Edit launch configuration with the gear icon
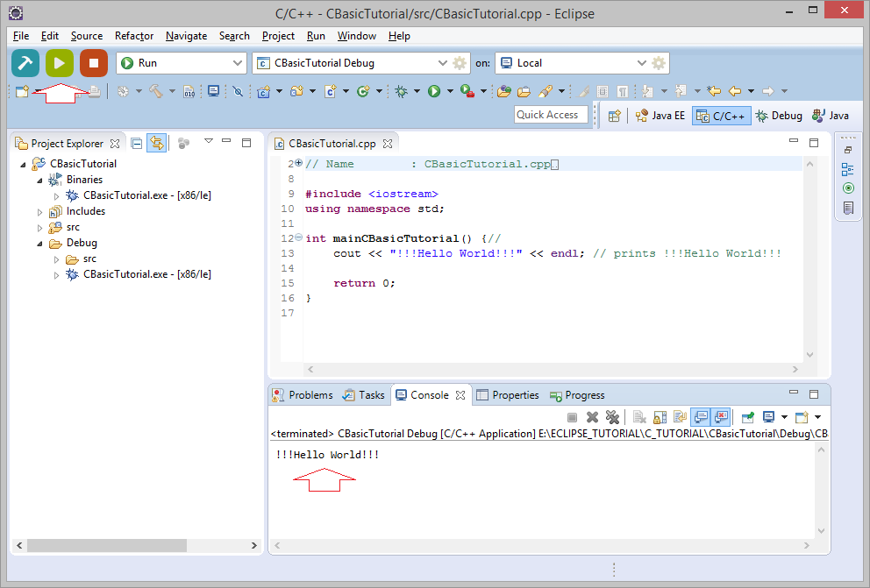Viewport: 870px width, 588px height. (x=460, y=63)
